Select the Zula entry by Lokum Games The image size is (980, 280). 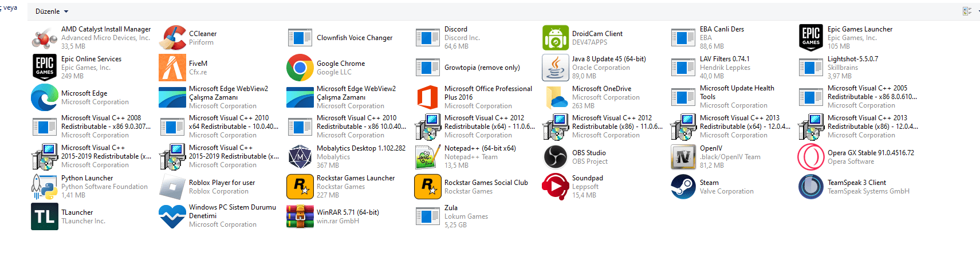(x=452, y=216)
